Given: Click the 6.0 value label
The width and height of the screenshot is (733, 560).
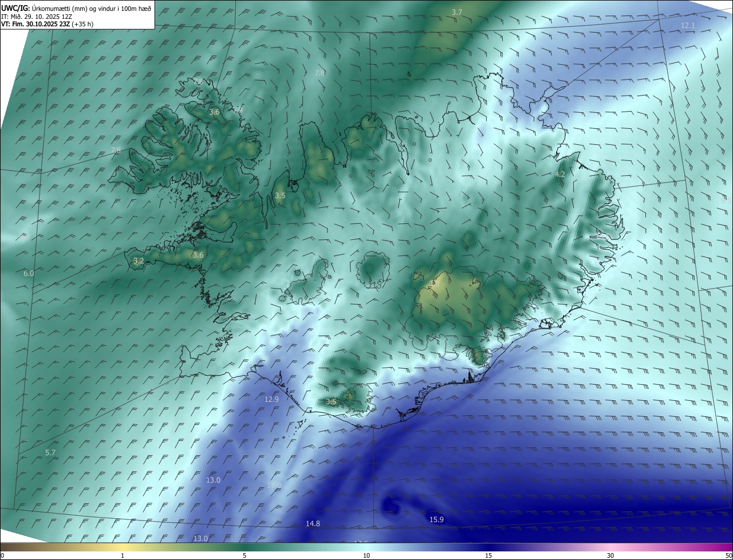Looking at the screenshot, I should click(29, 274).
